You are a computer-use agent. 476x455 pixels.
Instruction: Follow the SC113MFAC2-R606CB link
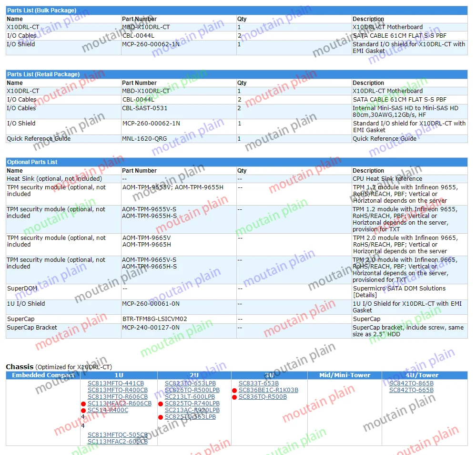(119, 403)
